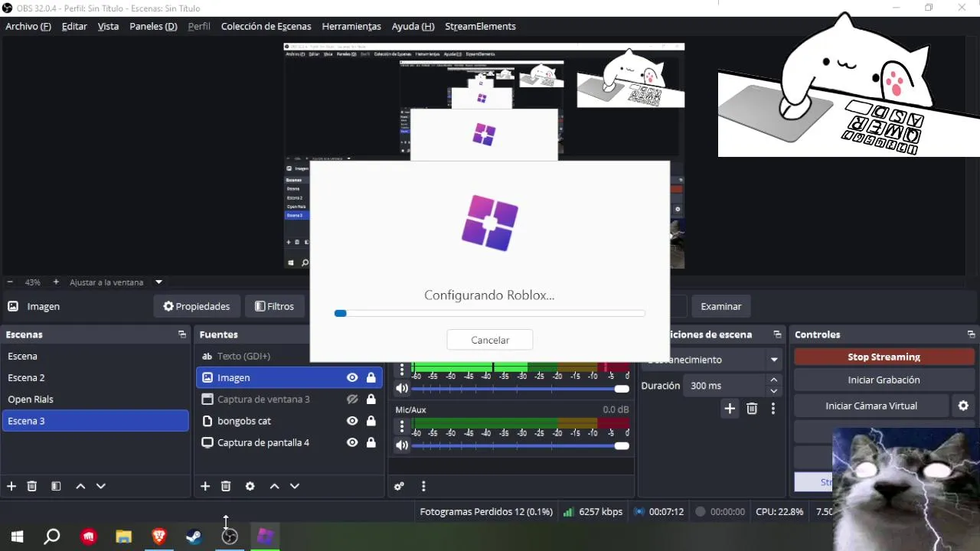Open audio mixer three-dot menu at bottom
This screenshot has width=980, height=551.
coord(423,486)
